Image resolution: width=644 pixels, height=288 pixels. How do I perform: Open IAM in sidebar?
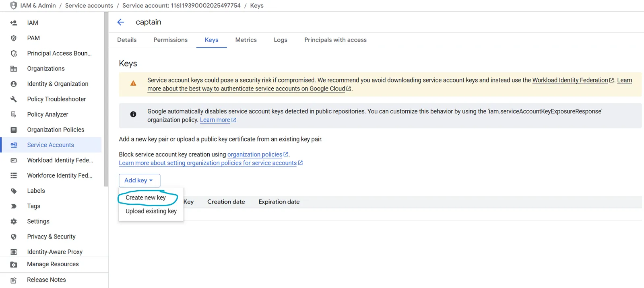tap(52, 23)
